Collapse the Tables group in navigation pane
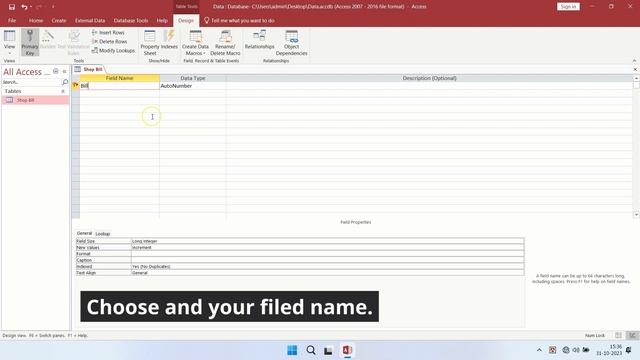The image size is (640, 360). (x=63, y=91)
